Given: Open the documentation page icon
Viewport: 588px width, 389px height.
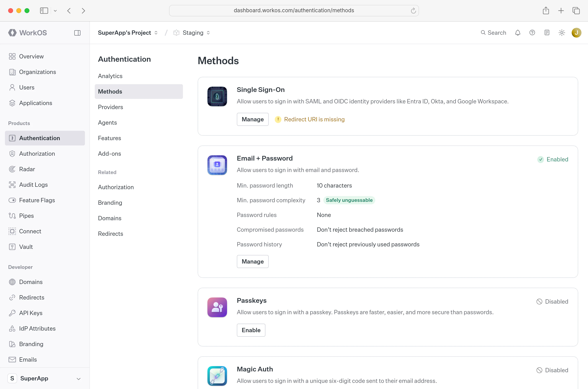Looking at the screenshot, I should coord(547,33).
